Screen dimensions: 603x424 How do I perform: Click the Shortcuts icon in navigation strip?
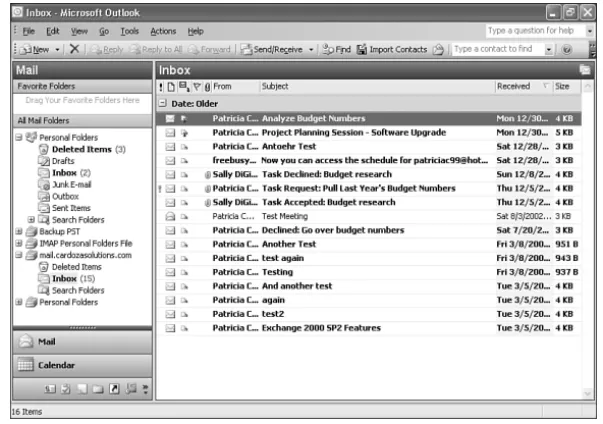pyautogui.click(x=114, y=389)
